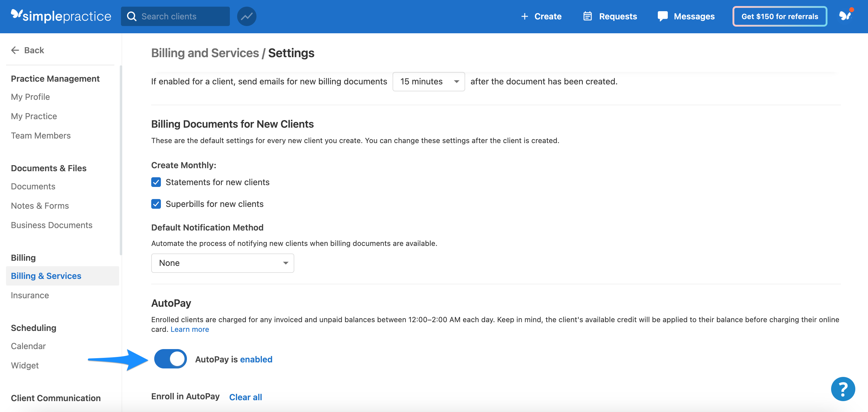Viewport: 868px width, 412px height.
Task: Click the blue 'enabled' status text
Action: tap(256, 359)
